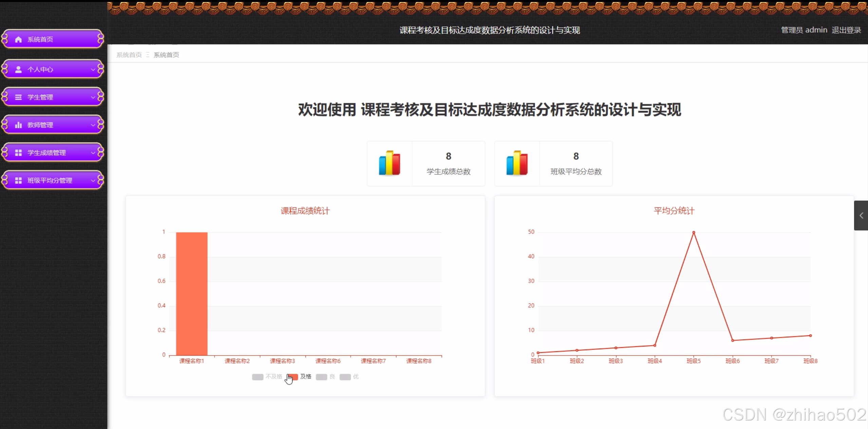Click the person icon beside 个人中心
868x429 pixels.
tap(18, 70)
